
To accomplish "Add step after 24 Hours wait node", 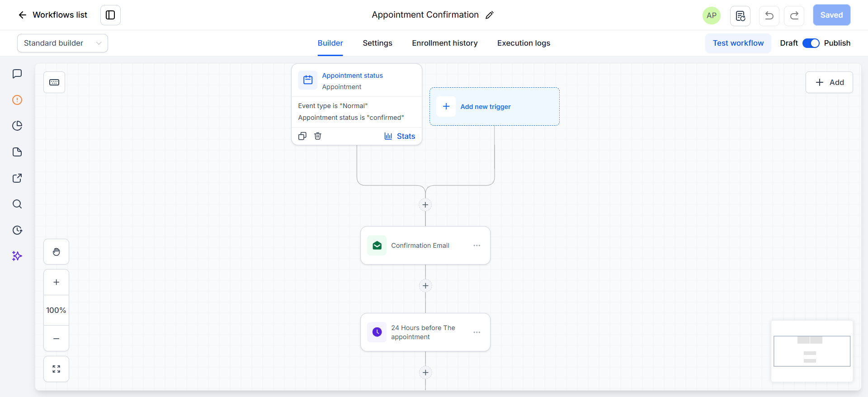I will click(x=425, y=373).
